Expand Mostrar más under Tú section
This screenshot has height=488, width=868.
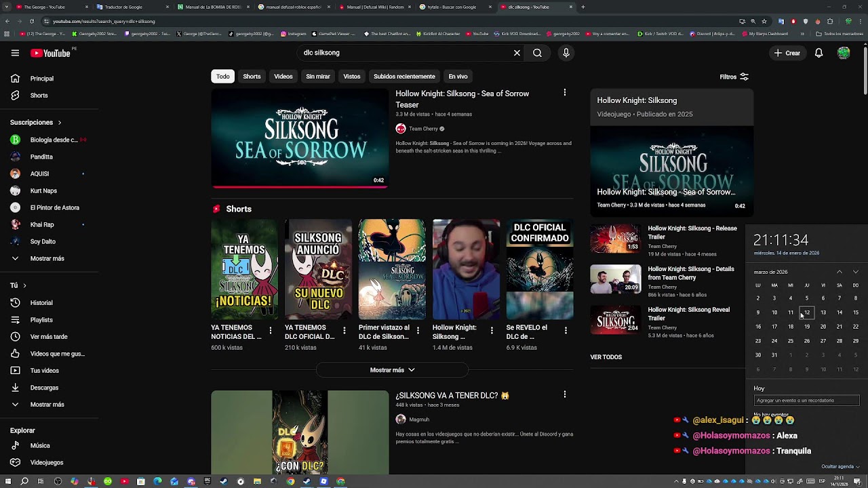[x=46, y=405]
